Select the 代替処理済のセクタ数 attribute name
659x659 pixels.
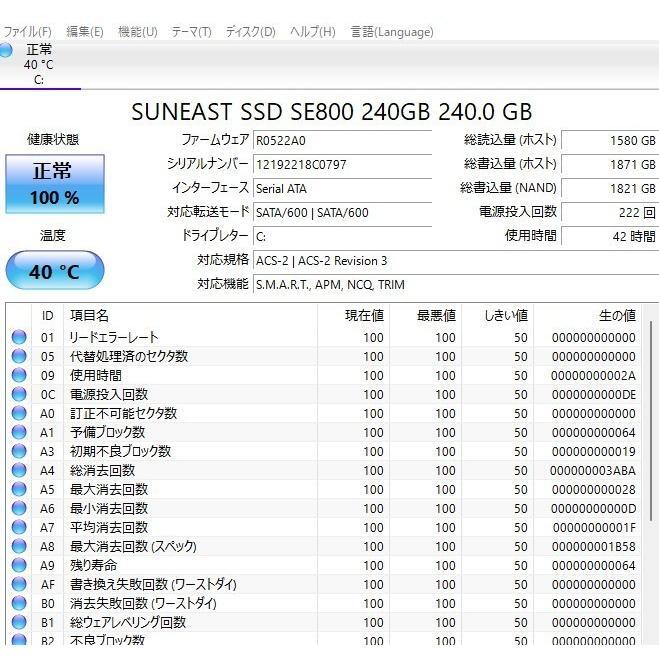click(129, 356)
